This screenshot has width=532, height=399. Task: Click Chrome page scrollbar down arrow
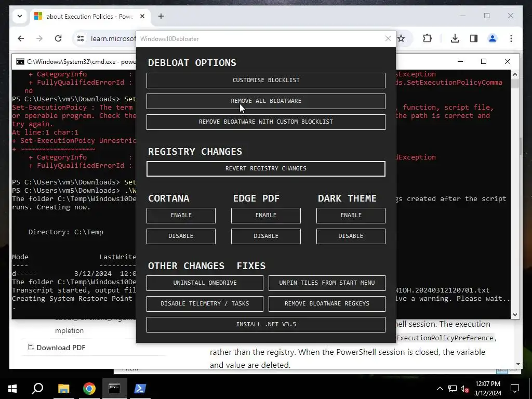[x=518, y=364]
